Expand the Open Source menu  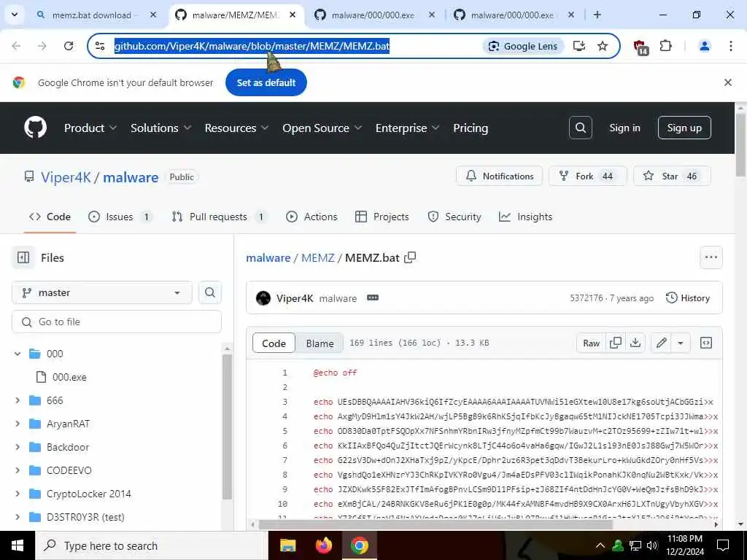[322, 128]
